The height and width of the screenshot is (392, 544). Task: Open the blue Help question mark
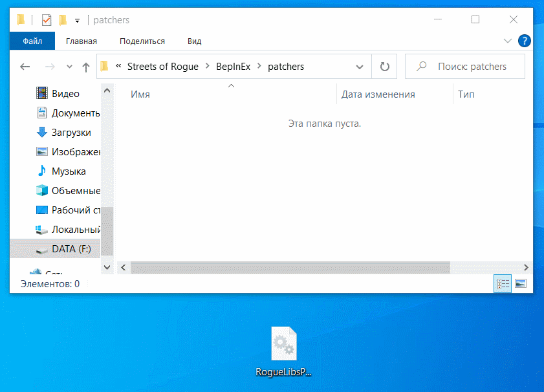pos(524,41)
